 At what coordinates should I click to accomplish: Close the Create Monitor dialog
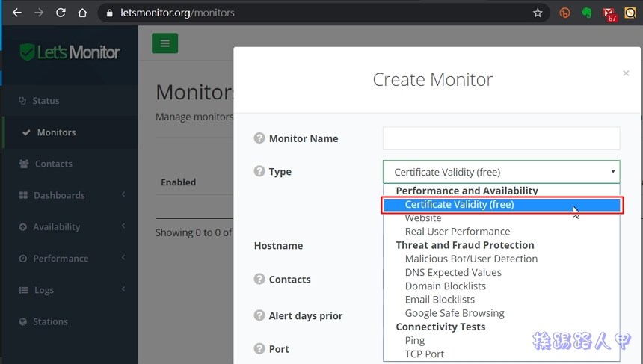point(626,73)
